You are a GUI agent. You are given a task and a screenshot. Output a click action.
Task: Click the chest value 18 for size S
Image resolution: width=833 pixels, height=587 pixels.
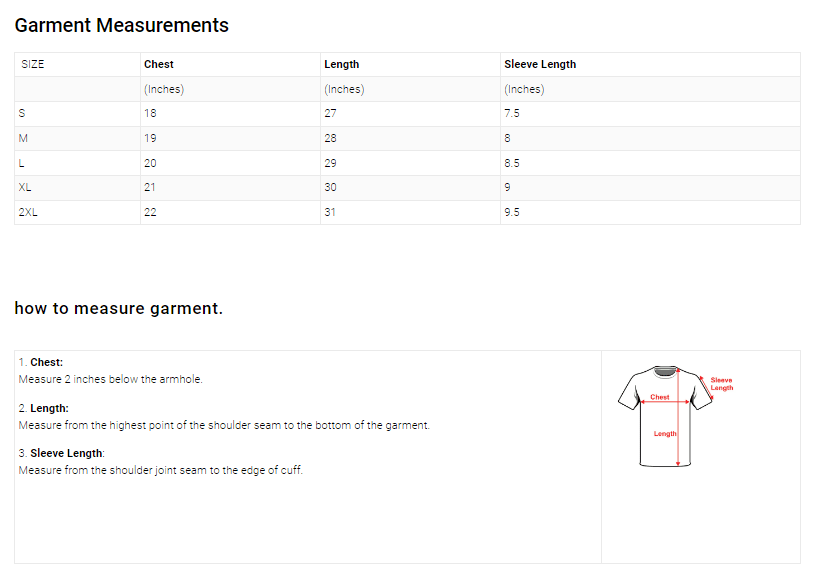150,113
